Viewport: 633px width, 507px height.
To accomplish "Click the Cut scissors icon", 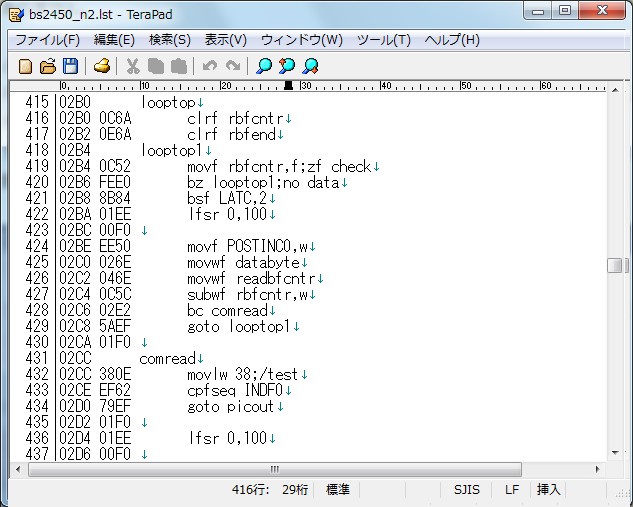I will (133, 67).
